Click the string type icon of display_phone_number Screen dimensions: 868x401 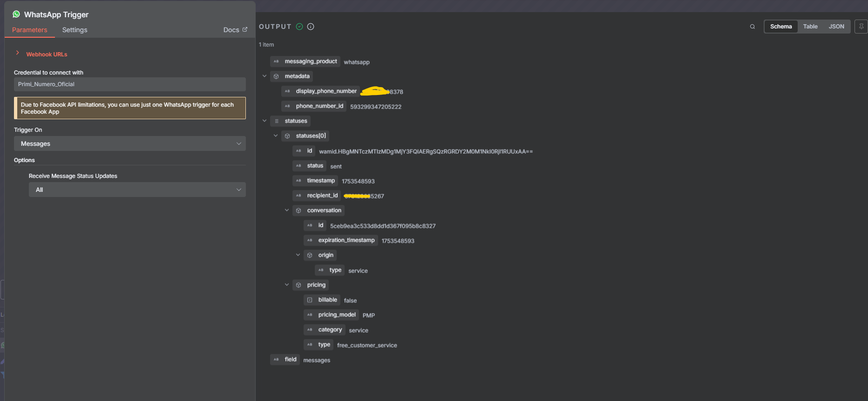(287, 91)
